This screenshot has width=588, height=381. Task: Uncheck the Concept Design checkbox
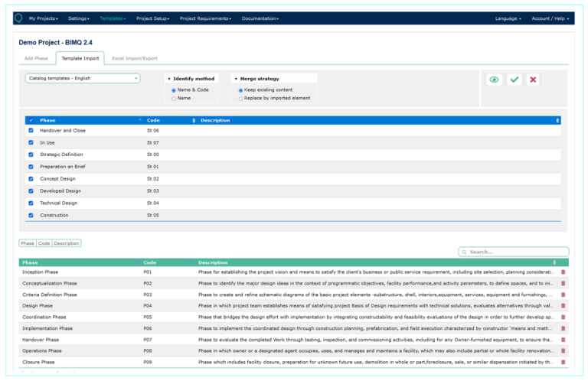click(31, 179)
